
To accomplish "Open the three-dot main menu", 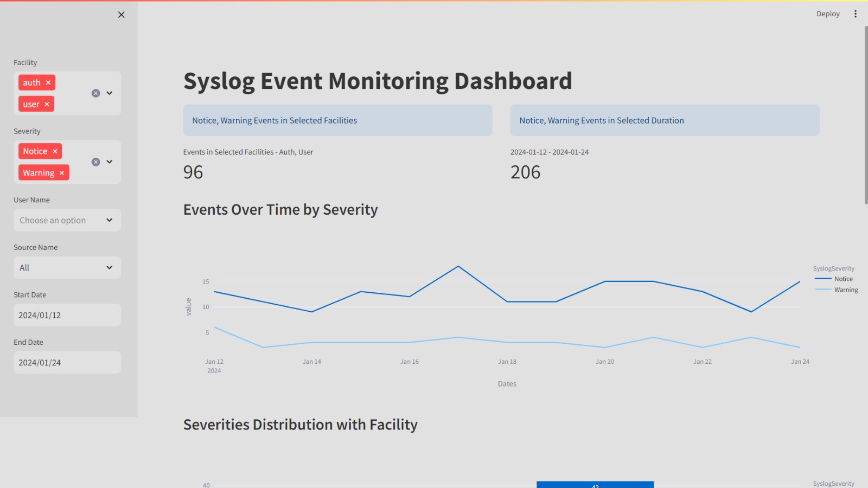I will pyautogui.click(x=856, y=14).
